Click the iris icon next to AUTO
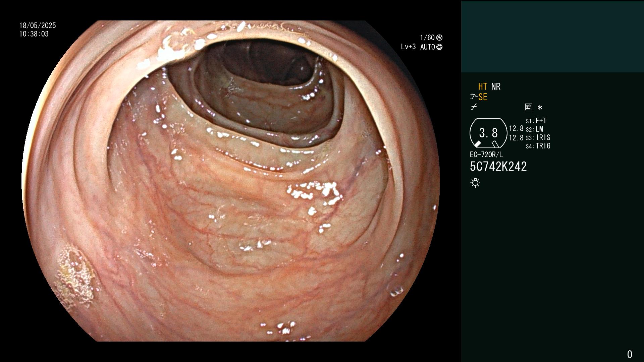644x362 pixels. point(439,47)
